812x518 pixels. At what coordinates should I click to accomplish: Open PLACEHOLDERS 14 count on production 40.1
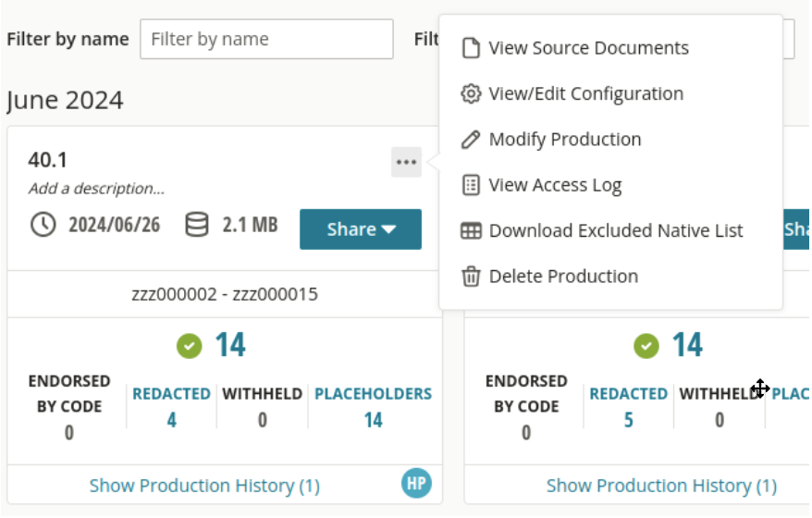pos(373,407)
